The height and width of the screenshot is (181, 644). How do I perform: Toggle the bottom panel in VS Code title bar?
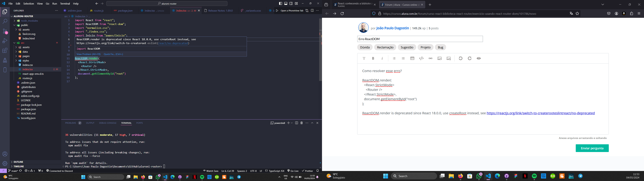click(x=286, y=4)
